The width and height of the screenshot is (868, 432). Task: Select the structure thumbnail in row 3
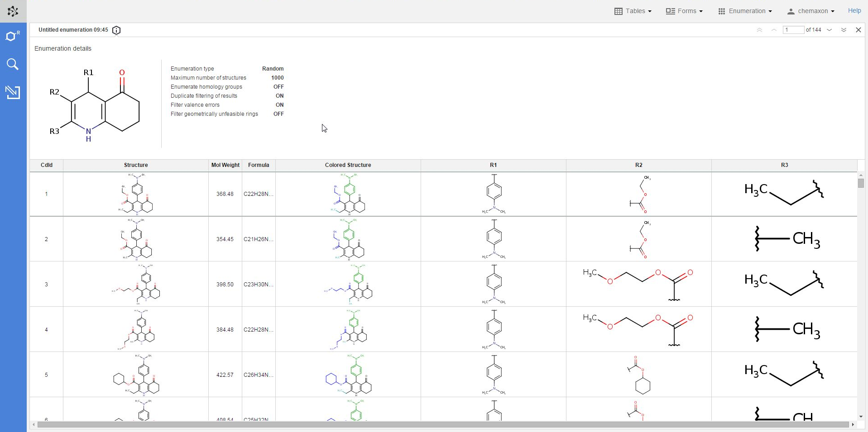136,284
